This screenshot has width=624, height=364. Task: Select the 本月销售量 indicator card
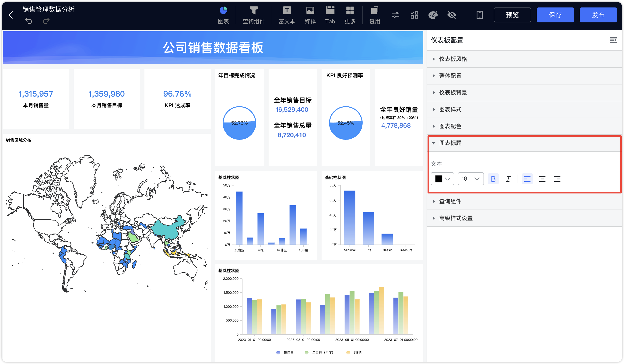(36, 99)
